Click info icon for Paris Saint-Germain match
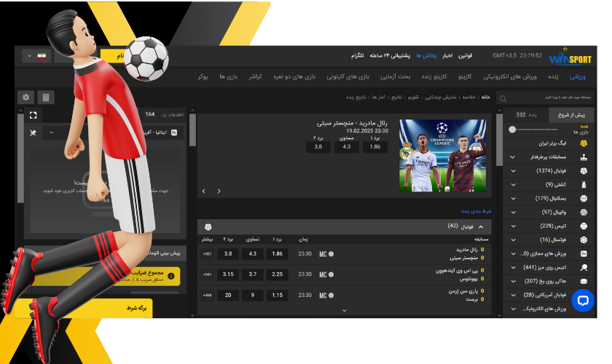 (331, 296)
